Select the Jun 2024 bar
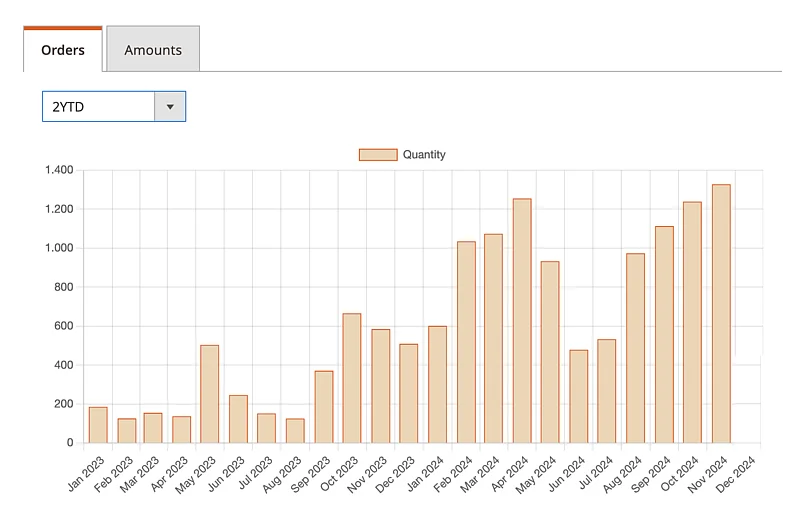 click(x=578, y=396)
